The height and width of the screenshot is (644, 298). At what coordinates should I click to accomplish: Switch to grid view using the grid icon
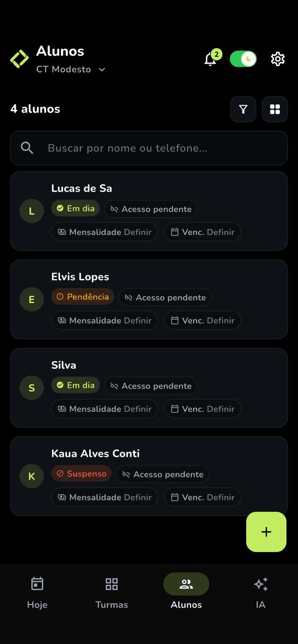pyautogui.click(x=275, y=109)
